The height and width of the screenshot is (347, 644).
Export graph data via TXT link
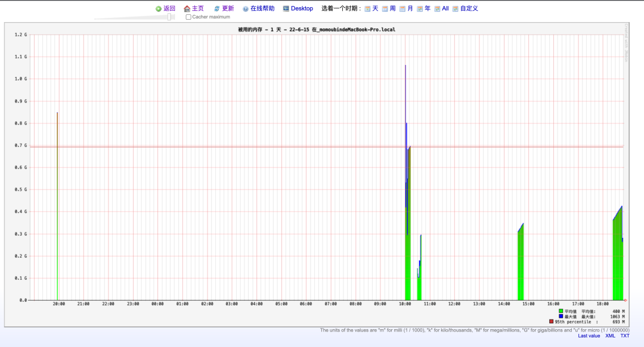[x=625, y=336]
